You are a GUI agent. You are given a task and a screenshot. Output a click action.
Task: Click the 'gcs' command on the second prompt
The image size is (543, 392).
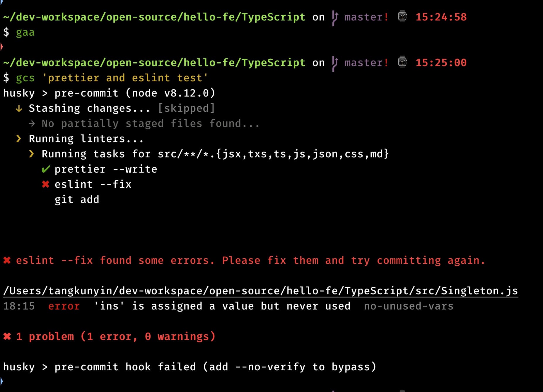pos(25,78)
